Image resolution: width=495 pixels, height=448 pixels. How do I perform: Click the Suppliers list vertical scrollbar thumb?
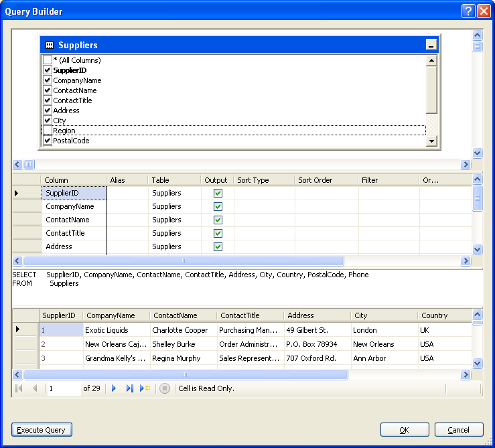[431, 89]
